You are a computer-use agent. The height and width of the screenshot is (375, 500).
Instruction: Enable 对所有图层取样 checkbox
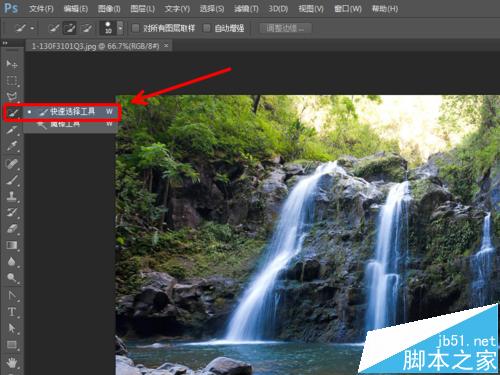click(x=135, y=28)
